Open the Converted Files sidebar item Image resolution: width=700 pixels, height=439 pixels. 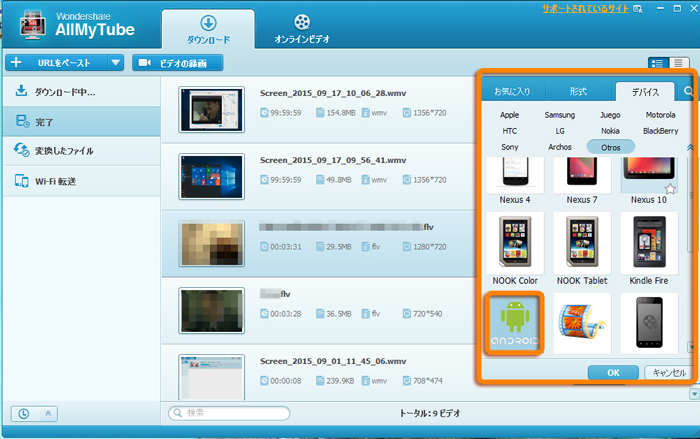(x=82, y=151)
